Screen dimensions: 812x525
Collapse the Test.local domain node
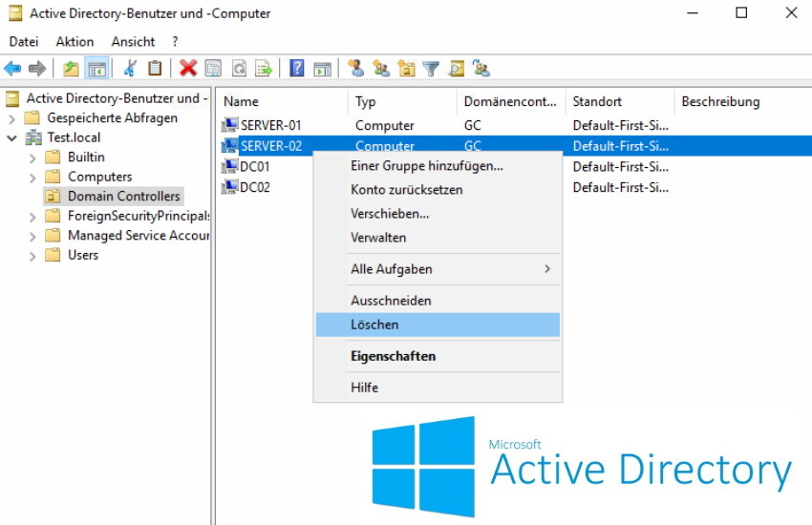tap(11, 138)
